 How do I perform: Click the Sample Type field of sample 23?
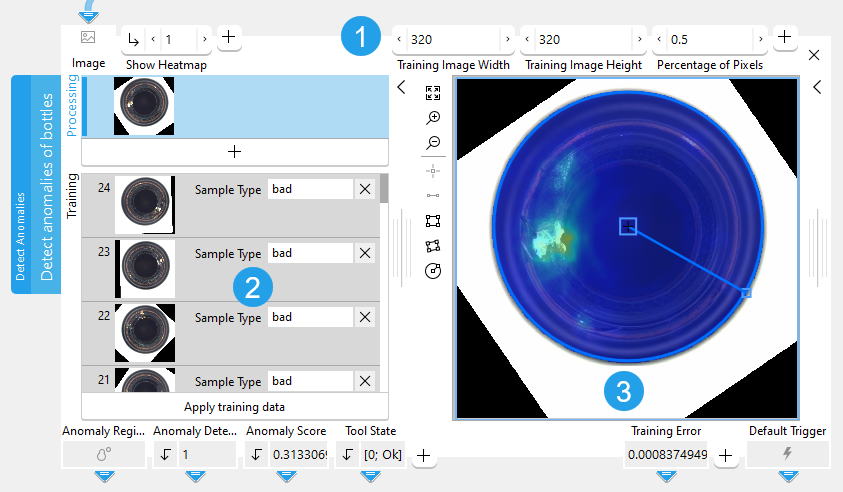point(310,253)
